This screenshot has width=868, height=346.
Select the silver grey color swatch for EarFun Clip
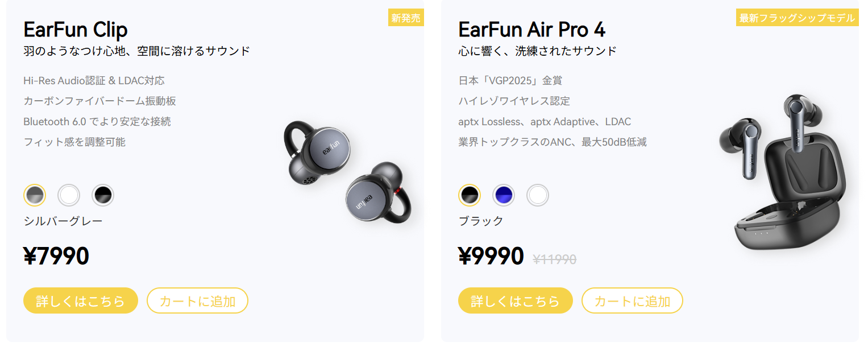pyautogui.click(x=35, y=196)
